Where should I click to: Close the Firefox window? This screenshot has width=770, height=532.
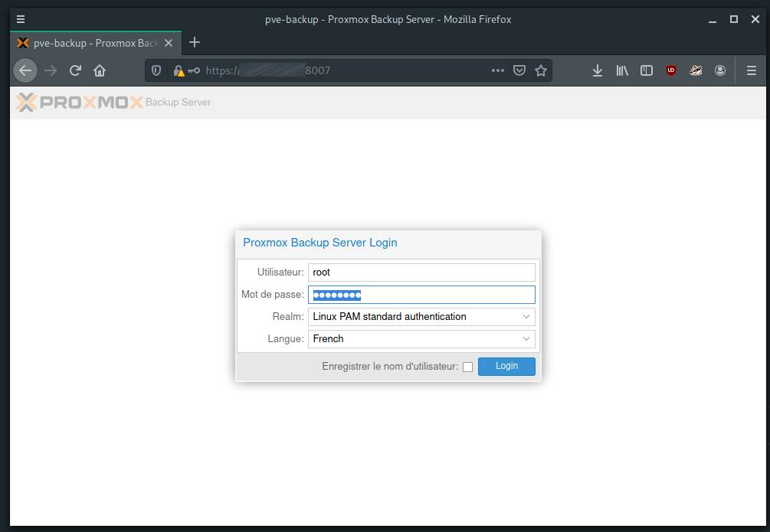click(755, 20)
